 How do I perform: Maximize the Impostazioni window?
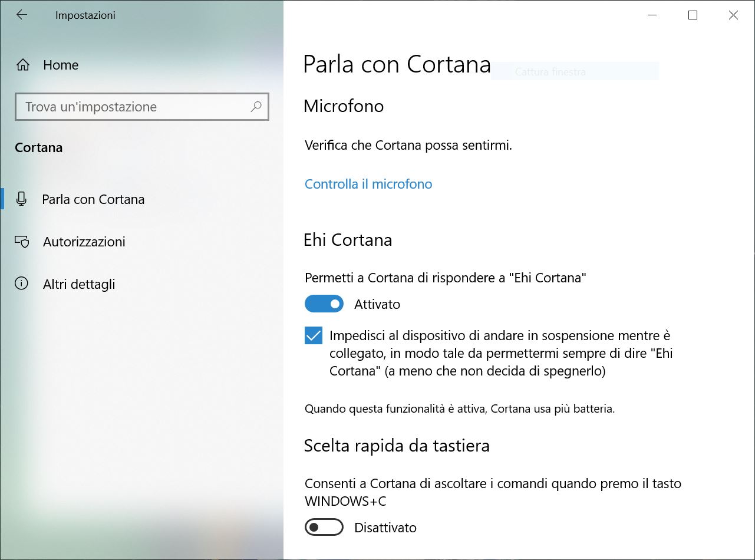(693, 15)
